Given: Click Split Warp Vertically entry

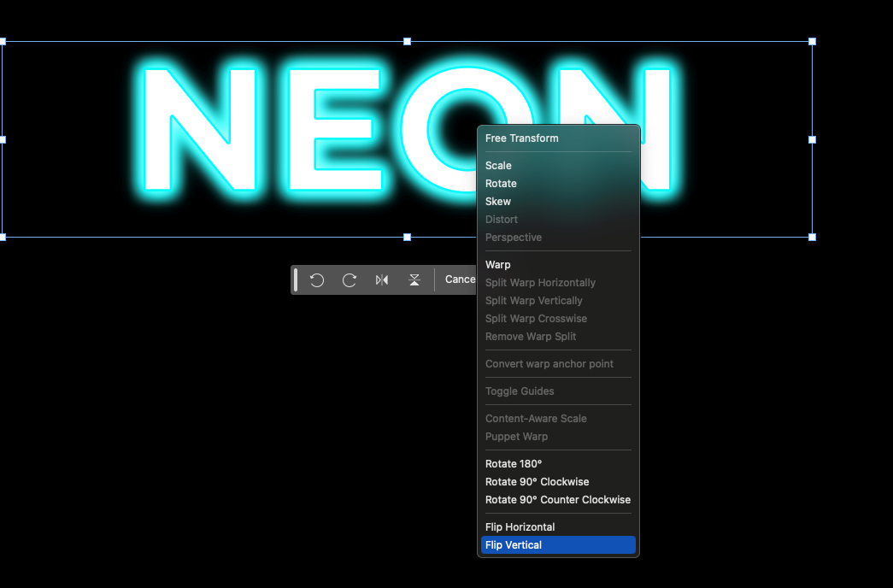Looking at the screenshot, I should [558, 301].
